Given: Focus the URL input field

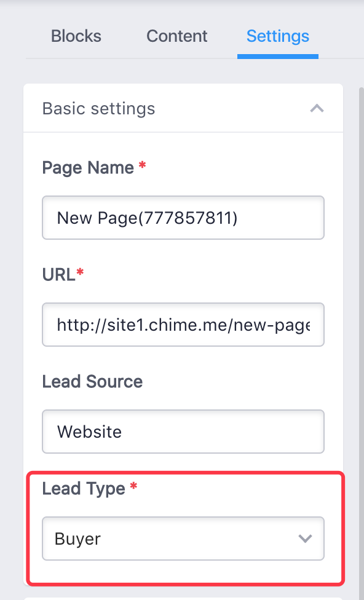Looking at the screenshot, I should point(183,325).
